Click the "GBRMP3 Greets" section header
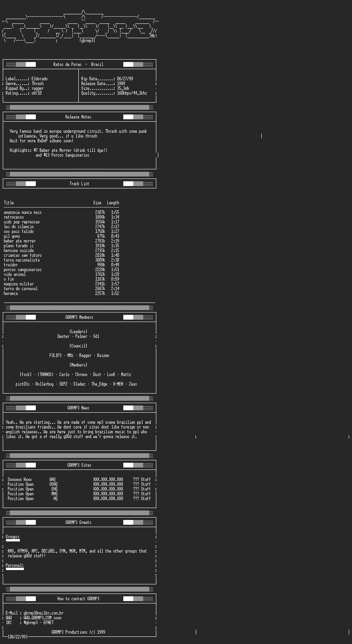The height and width of the screenshot is (644, 352). pos(78,522)
